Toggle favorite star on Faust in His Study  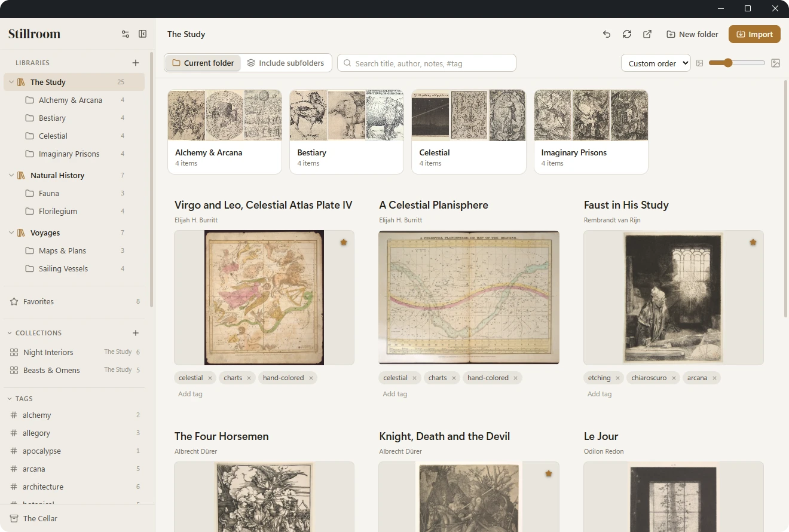point(753,242)
